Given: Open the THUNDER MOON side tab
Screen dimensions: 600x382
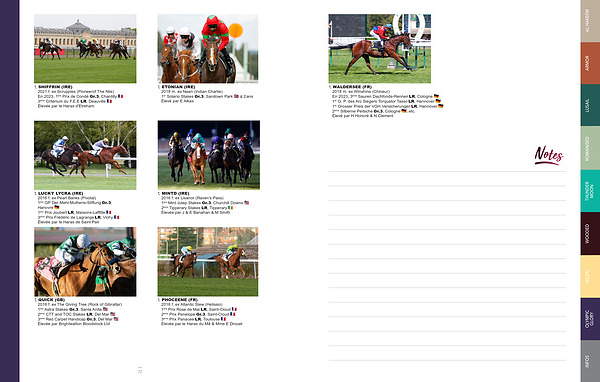Looking at the screenshot, I should pyautogui.click(x=590, y=191).
